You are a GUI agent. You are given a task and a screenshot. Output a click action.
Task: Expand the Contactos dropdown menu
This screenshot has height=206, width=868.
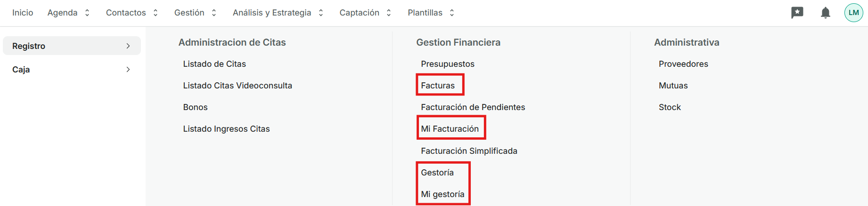tap(131, 13)
